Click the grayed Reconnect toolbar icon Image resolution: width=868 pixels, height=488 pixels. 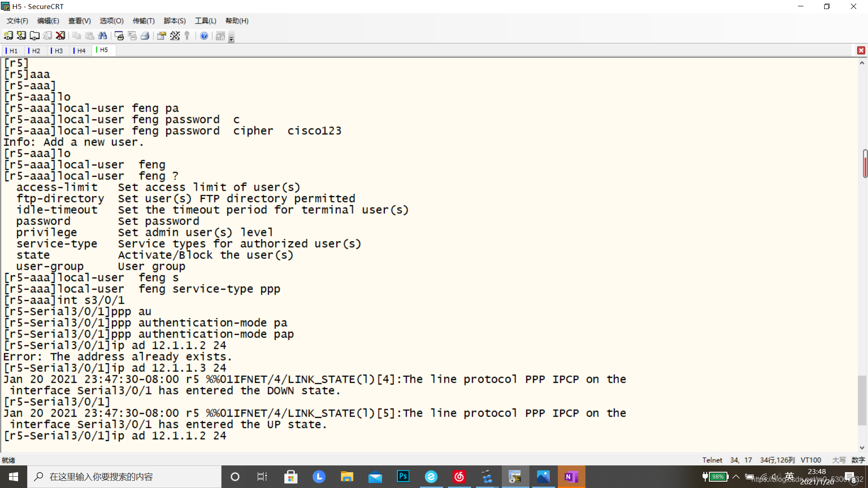pyautogui.click(x=47, y=36)
